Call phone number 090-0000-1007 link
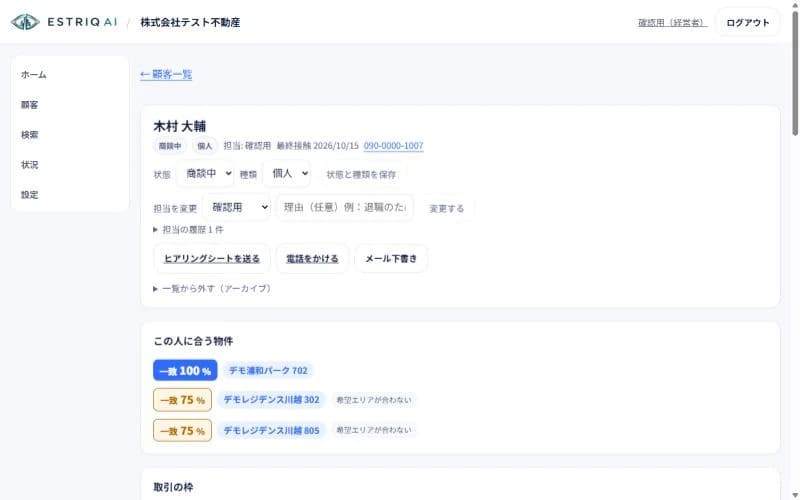 pyautogui.click(x=393, y=146)
